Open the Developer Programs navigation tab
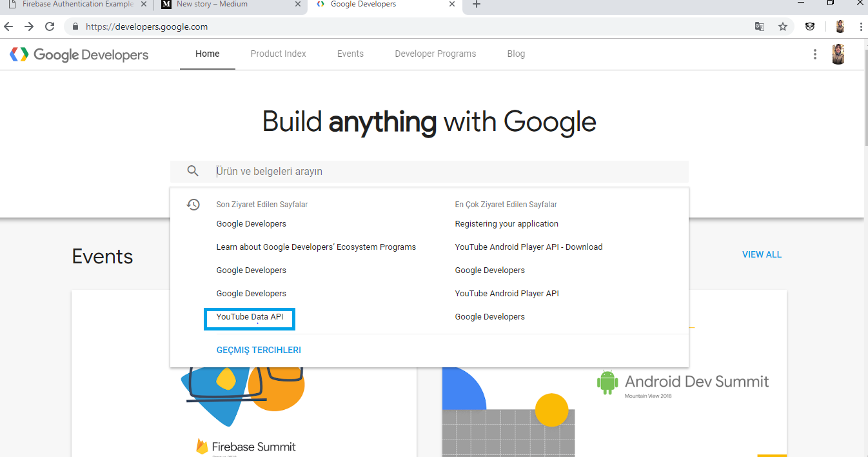Viewport: 868px width, 457px height. click(x=435, y=54)
